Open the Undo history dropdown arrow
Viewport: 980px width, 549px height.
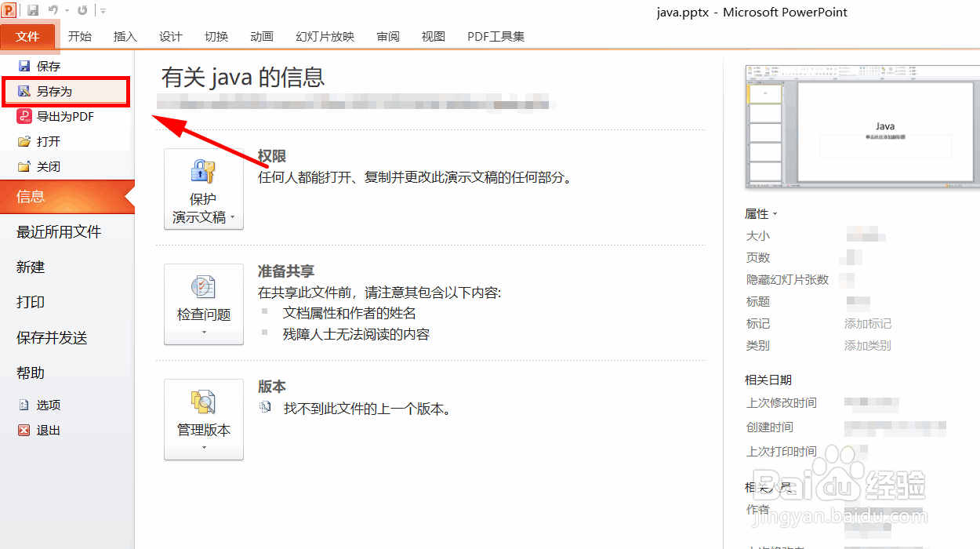coord(66,11)
